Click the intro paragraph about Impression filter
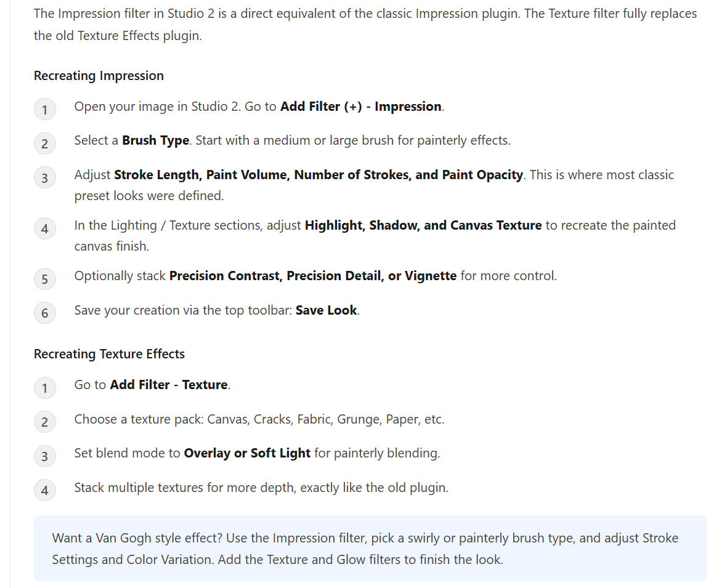 point(365,25)
